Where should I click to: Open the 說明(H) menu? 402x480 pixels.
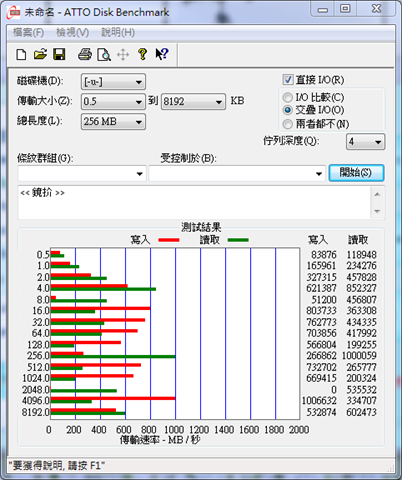[x=118, y=33]
